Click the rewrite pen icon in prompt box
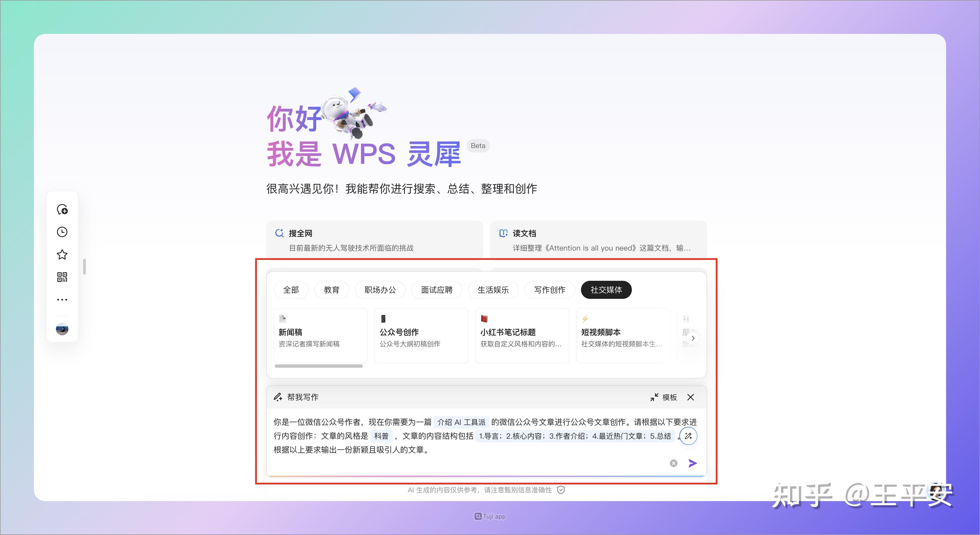 click(688, 436)
